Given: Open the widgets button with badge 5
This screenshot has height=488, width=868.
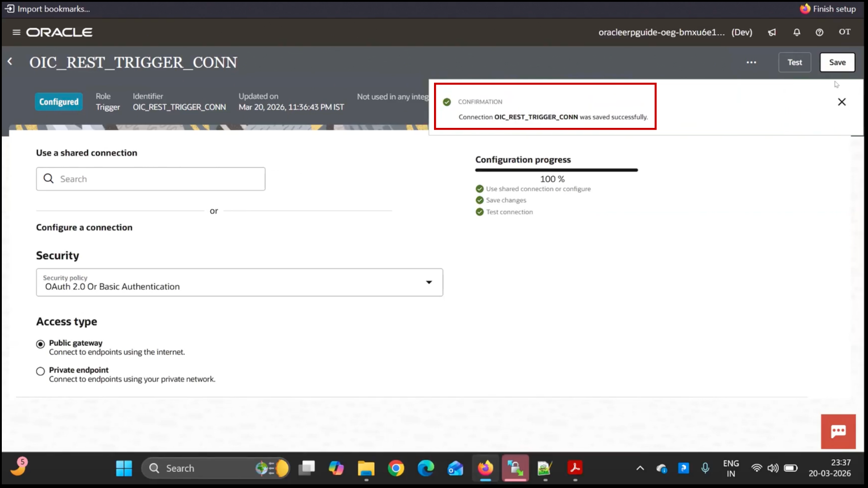Looking at the screenshot, I should click(19, 467).
